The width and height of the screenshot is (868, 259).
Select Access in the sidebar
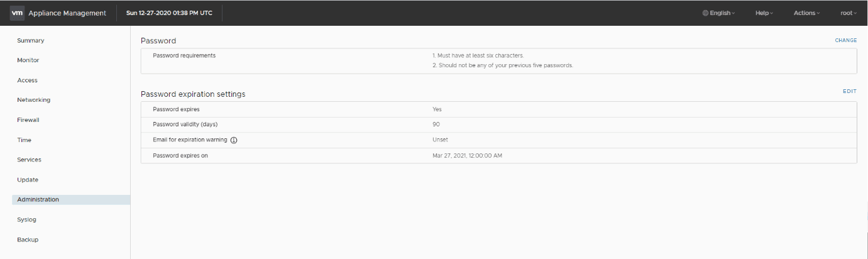(28, 80)
